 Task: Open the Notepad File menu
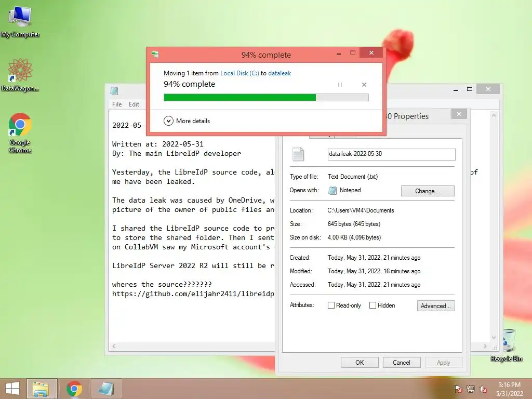pyautogui.click(x=117, y=104)
